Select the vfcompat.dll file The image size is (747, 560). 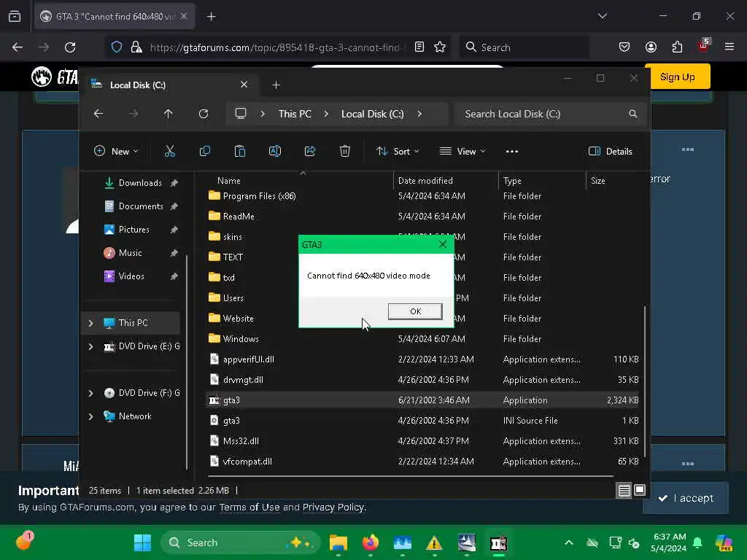(247, 462)
